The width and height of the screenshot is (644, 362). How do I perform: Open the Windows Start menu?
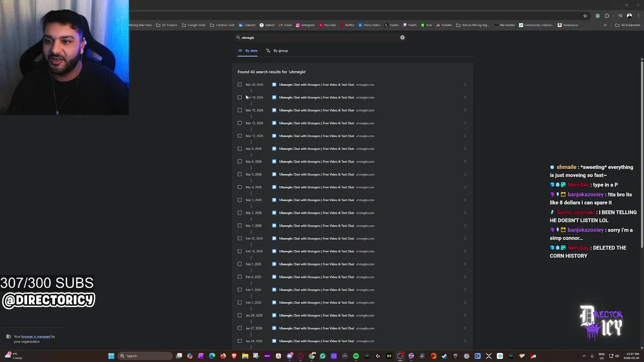click(111, 356)
